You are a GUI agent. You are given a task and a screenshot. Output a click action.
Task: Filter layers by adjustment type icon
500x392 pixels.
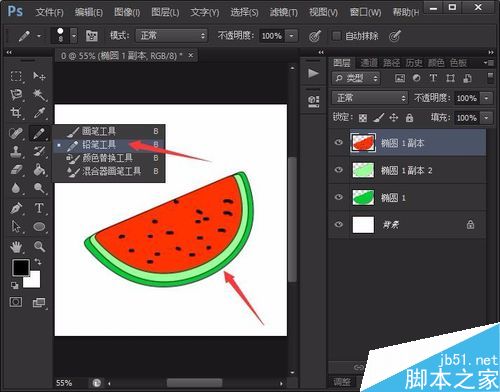[x=416, y=78]
